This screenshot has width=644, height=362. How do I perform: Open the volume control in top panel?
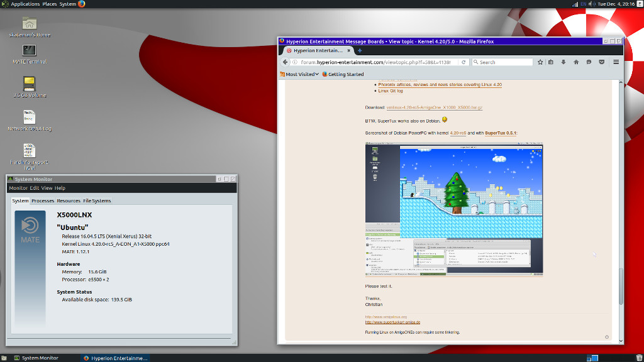coord(592,4)
